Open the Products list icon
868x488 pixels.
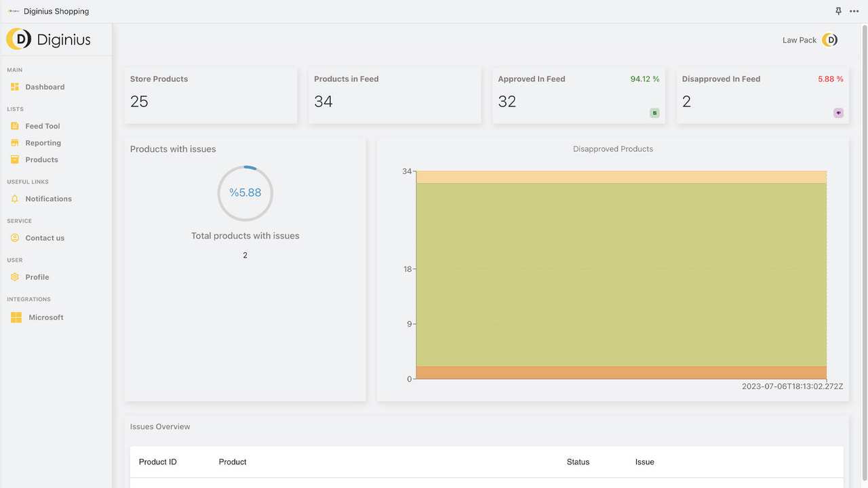15,159
